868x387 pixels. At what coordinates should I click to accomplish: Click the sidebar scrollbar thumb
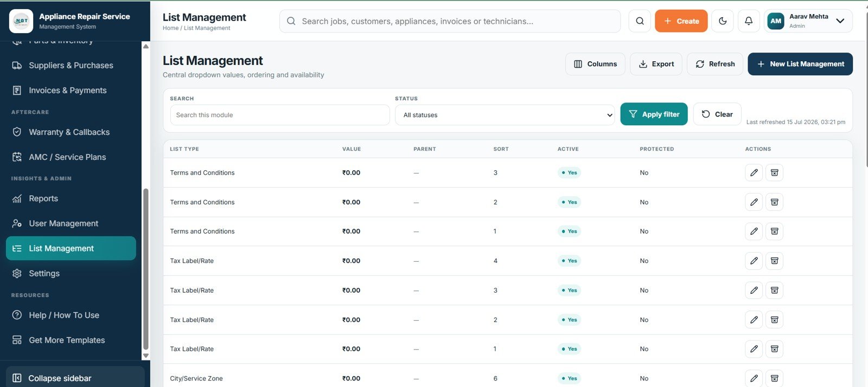pyautogui.click(x=145, y=269)
